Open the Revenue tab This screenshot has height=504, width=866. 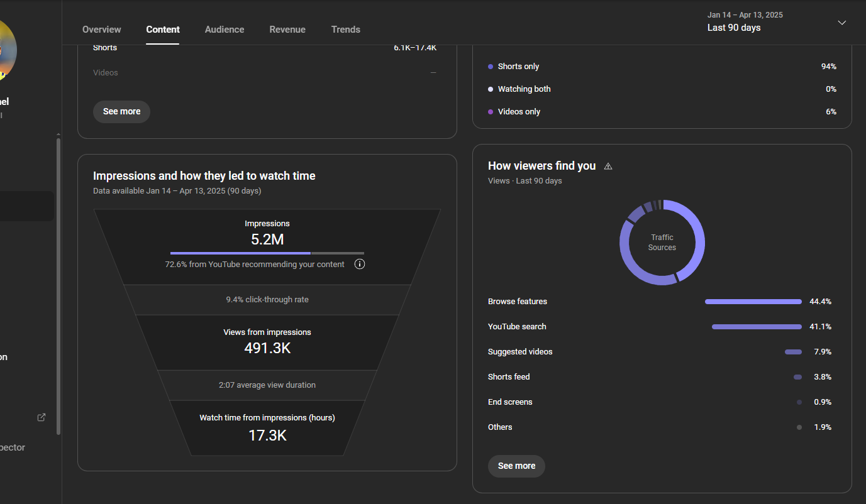click(287, 30)
